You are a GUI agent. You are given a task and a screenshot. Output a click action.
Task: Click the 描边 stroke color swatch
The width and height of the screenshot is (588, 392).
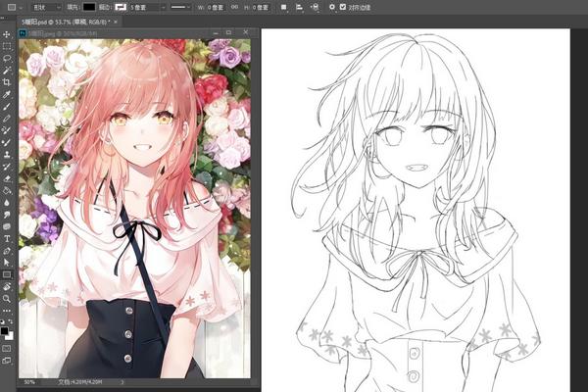pos(121,7)
